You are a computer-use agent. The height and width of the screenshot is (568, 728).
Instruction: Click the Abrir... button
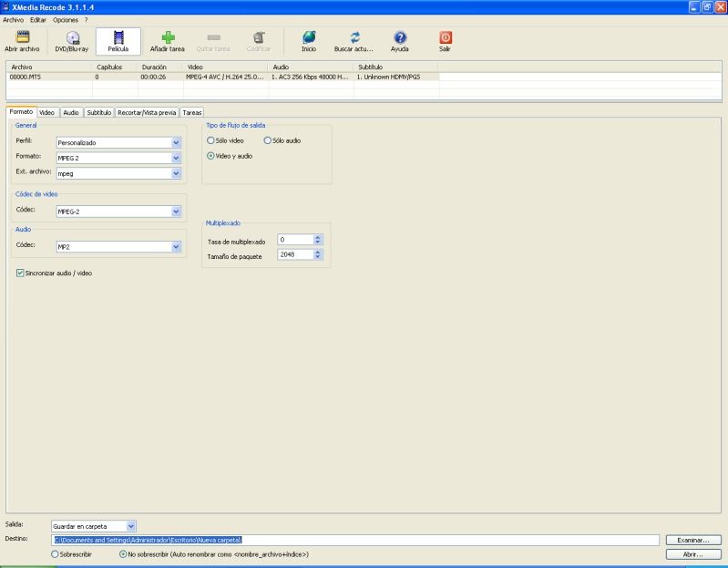[693, 554]
